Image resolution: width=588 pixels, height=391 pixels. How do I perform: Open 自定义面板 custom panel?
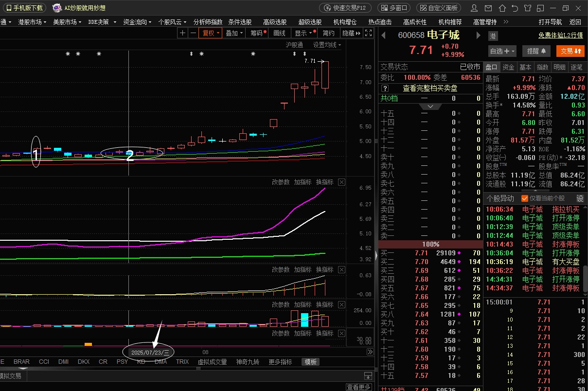(x=439, y=8)
